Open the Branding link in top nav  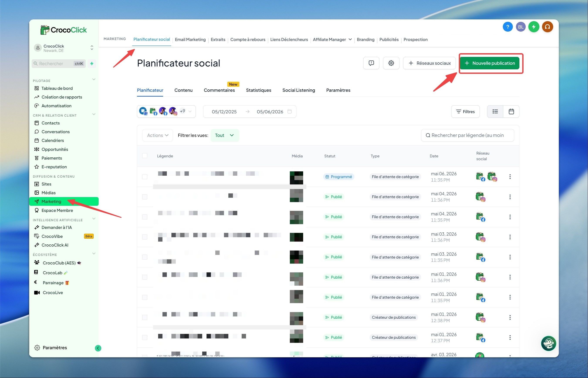tap(365, 39)
